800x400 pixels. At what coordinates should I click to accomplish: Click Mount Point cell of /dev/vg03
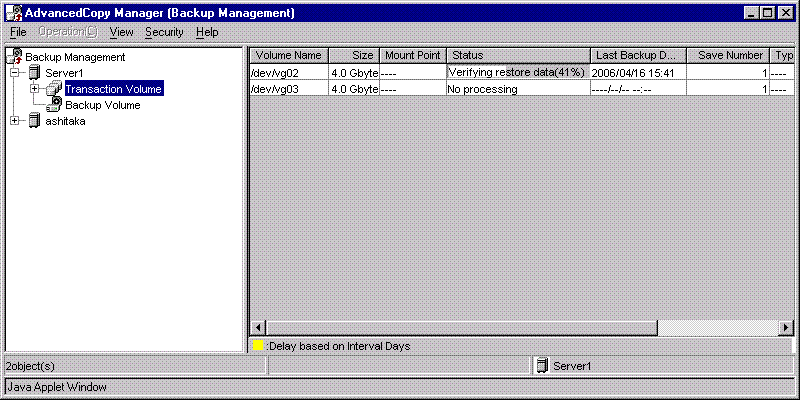413,89
